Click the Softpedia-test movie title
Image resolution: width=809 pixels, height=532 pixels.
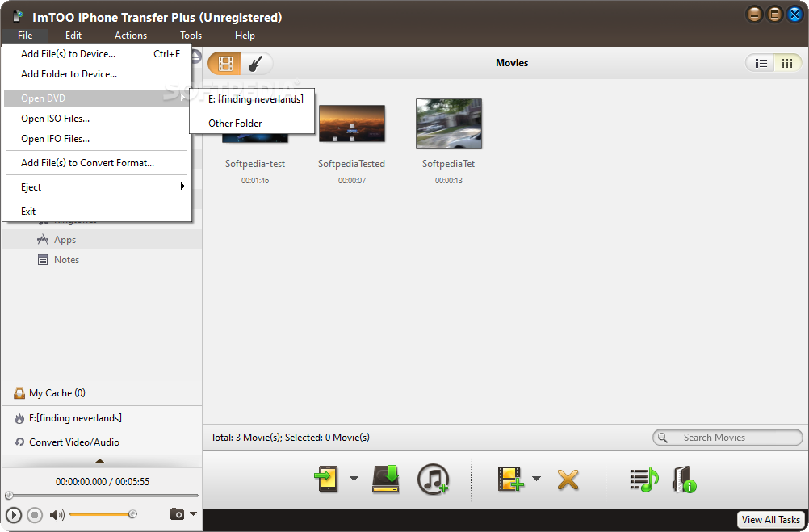255,164
